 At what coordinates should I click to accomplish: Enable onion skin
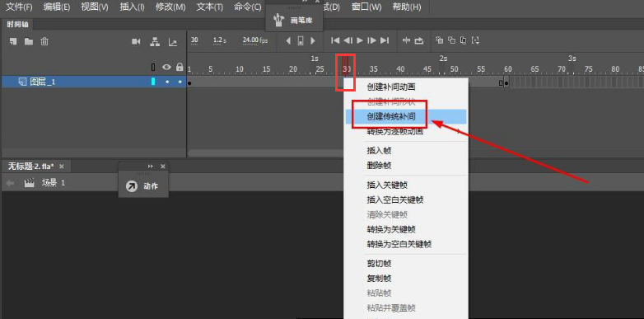(x=440, y=40)
